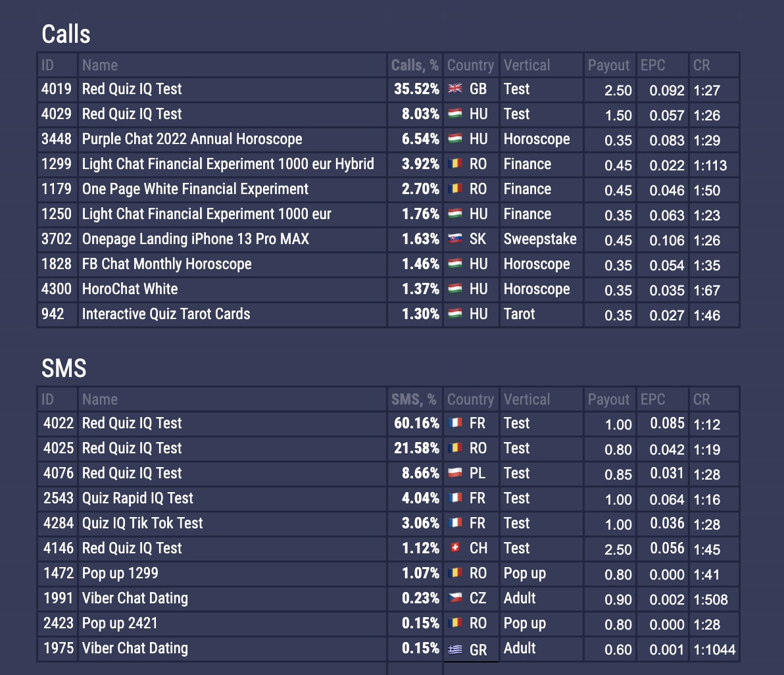Click the Hungary flag in Tarot Cards row
Viewport: 784px width, 675px height.
tap(454, 314)
